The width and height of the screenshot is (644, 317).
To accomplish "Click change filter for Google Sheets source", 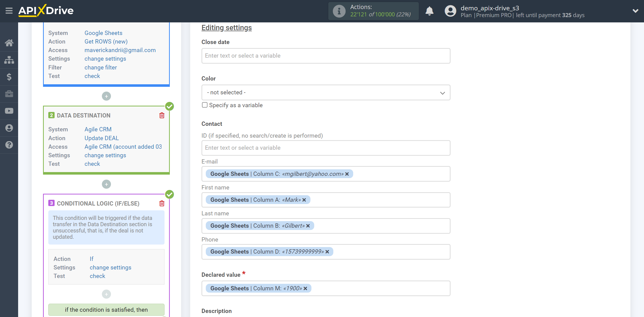I will tap(100, 67).
